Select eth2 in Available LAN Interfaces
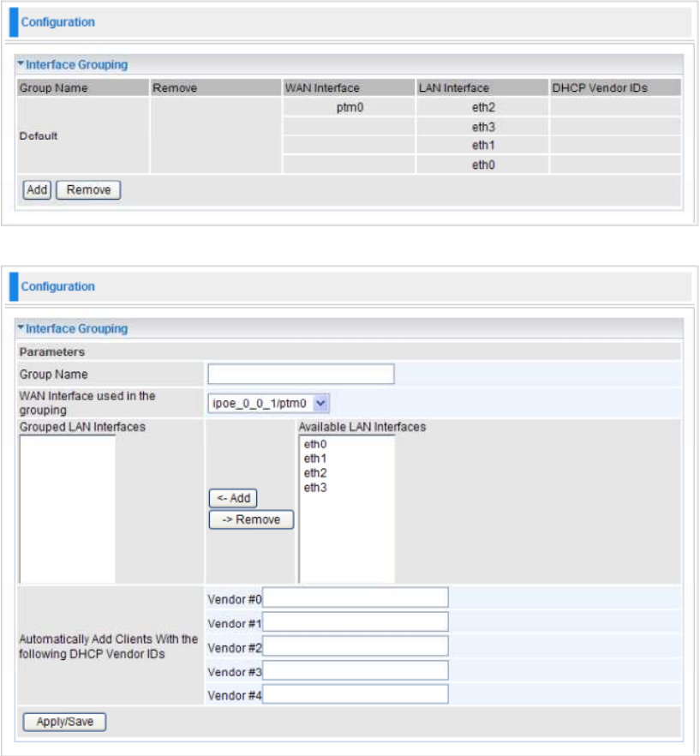Screen dimensions: 700x756 315,473
